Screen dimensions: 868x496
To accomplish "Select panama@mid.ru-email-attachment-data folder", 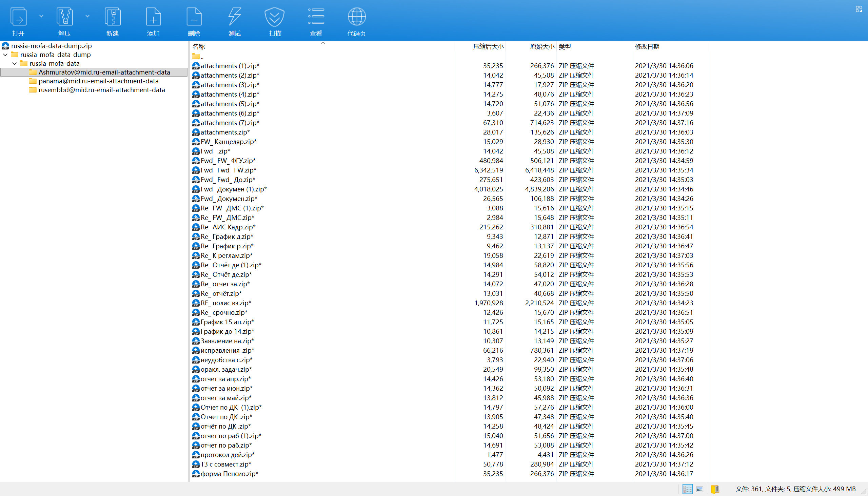I will click(x=98, y=81).
